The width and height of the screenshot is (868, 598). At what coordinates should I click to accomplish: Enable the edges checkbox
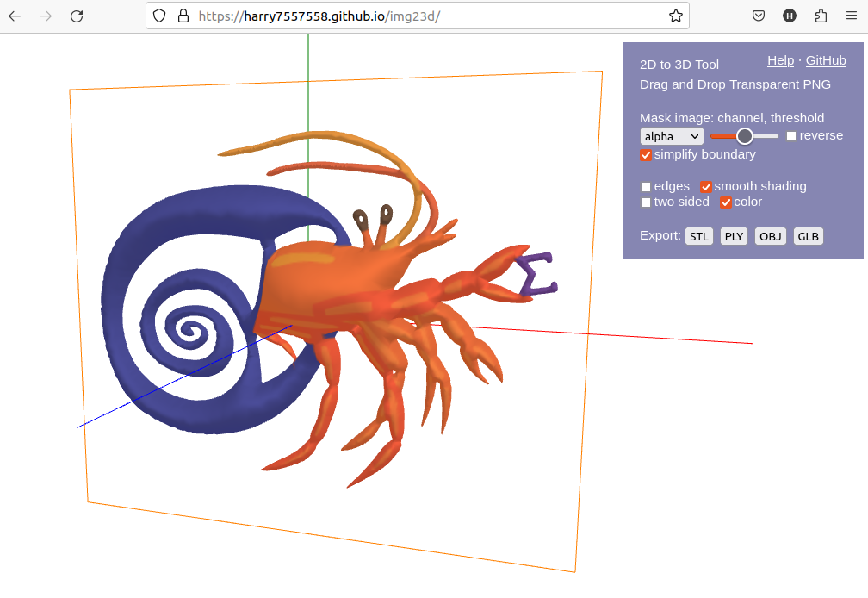tap(646, 186)
